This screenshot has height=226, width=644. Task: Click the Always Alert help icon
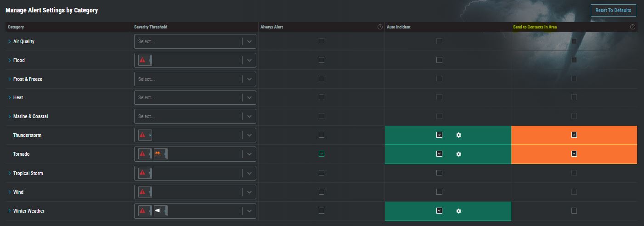point(380,27)
